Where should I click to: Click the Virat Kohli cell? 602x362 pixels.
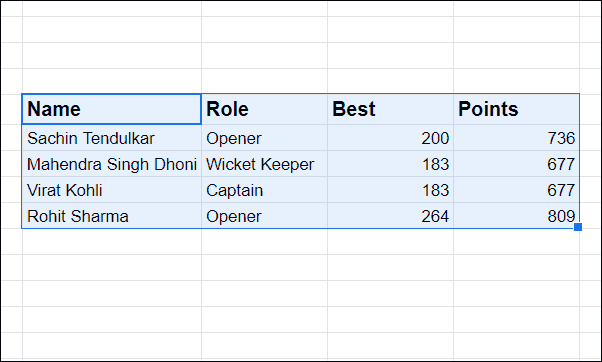point(111,190)
